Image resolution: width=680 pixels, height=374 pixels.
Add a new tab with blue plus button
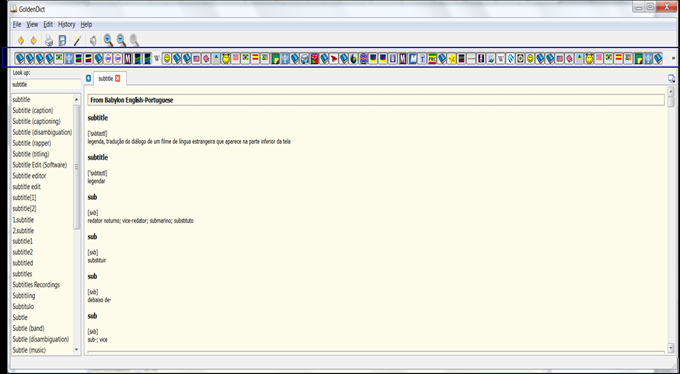coord(88,79)
